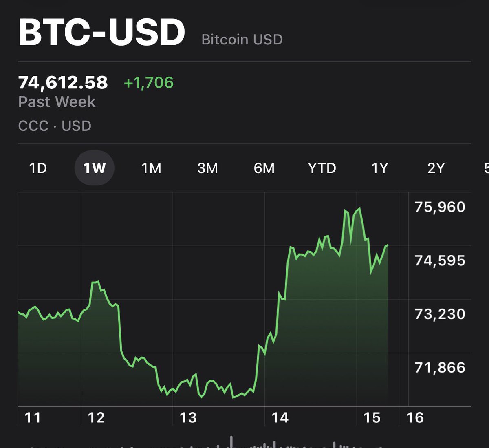This screenshot has height=448, width=489.
Task: Select the YTD range tab
Action: tap(322, 168)
